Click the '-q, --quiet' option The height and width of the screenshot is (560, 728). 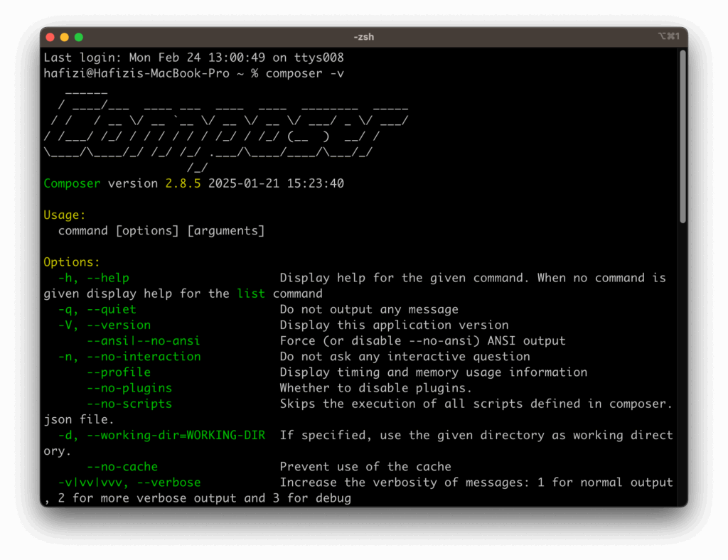[x=97, y=309]
